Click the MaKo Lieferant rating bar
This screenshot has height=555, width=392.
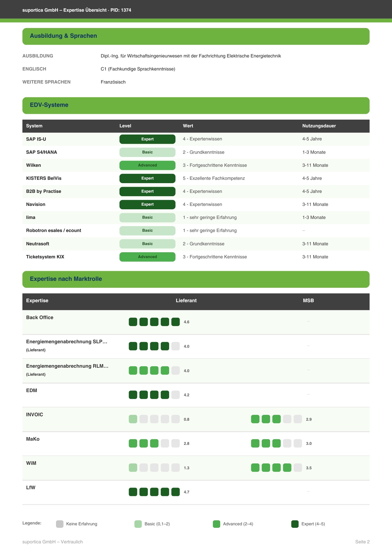click(x=154, y=443)
